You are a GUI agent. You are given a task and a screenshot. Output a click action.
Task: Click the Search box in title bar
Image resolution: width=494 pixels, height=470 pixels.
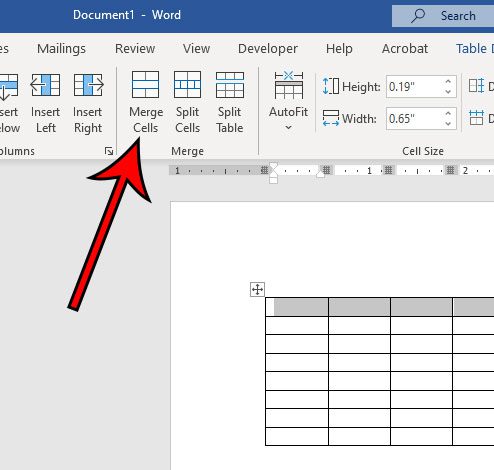click(443, 16)
